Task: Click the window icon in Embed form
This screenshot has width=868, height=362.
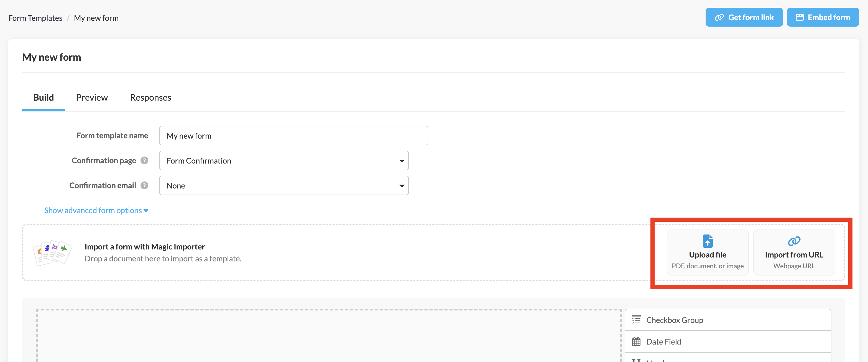Action: click(x=800, y=17)
